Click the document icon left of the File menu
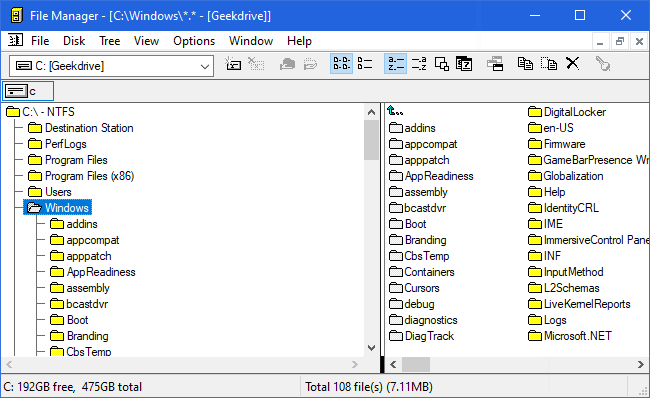This screenshot has height=398, width=650. (x=15, y=41)
